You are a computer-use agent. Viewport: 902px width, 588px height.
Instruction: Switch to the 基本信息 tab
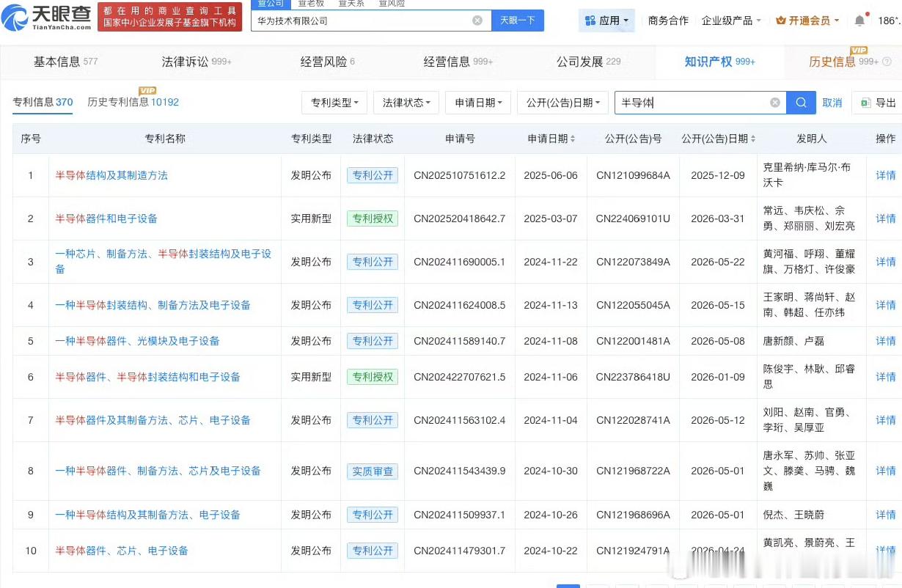(x=65, y=62)
